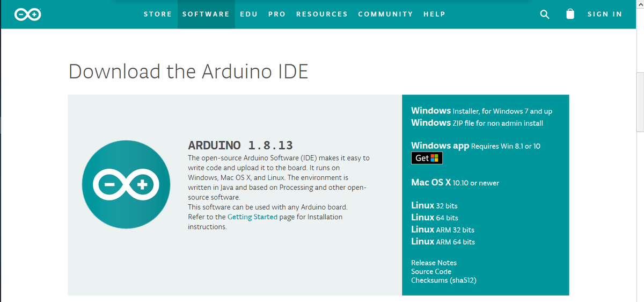Image resolution: width=644 pixels, height=302 pixels.
Task: Open the COMMUNITY menu
Action: [x=385, y=15]
